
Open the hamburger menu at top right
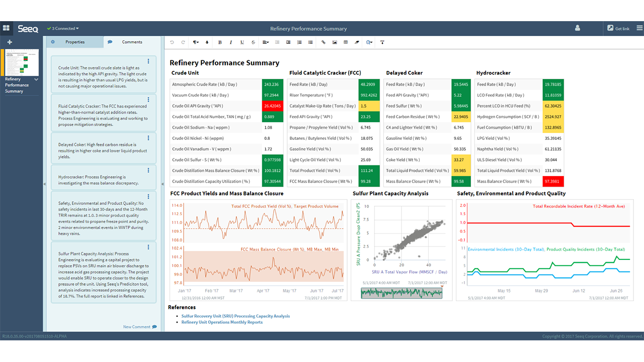pyautogui.click(x=639, y=29)
